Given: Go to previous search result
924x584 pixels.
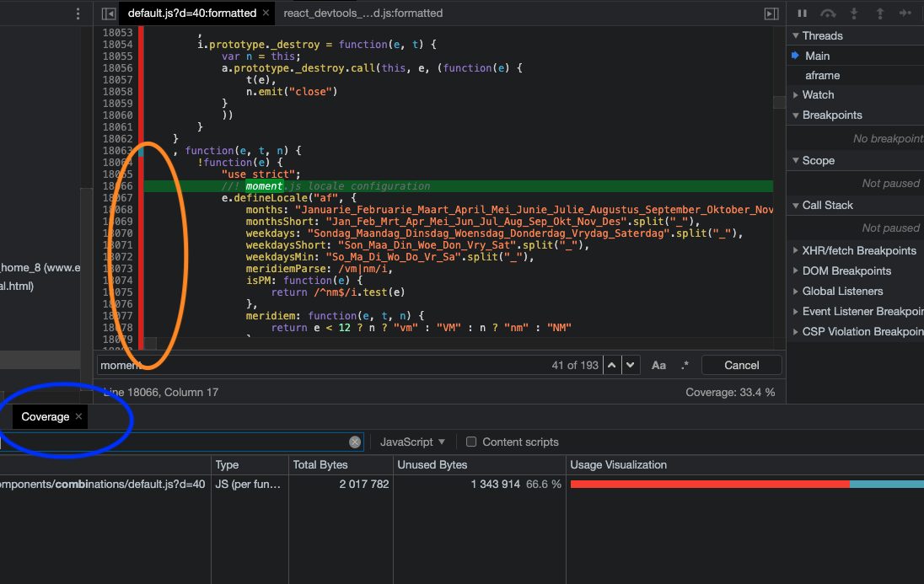Looking at the screenshot, I should pos(612,366).
